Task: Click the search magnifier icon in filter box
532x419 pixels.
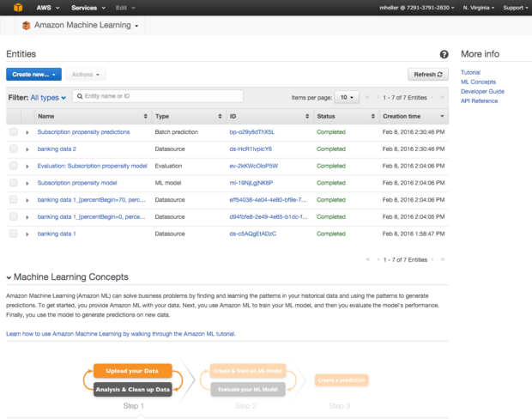Action: tap(80, 96)
